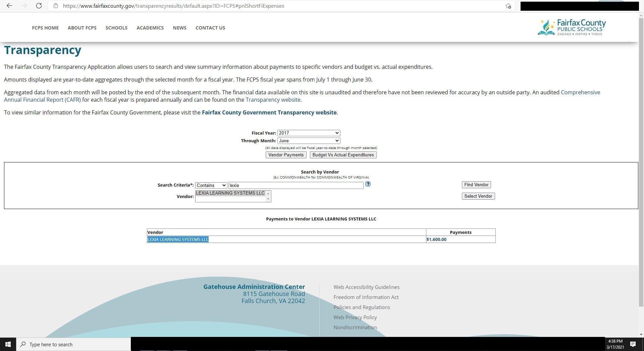This screenshot has width=644, height=351.
Task: Open Comprehensive Annual Financial Report link
Action: pyautogui.click(x=580, y=92)
